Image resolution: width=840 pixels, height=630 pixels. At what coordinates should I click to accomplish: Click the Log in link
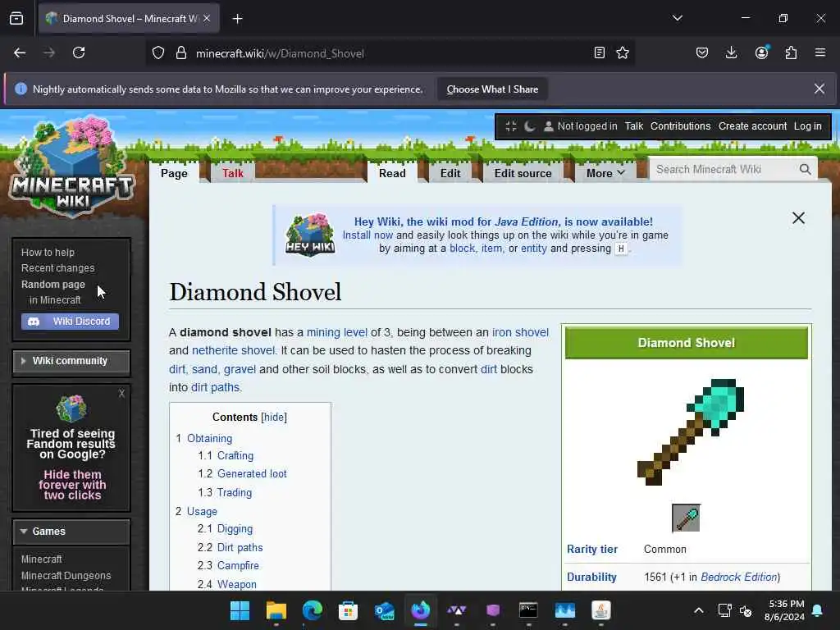point(807,126)
